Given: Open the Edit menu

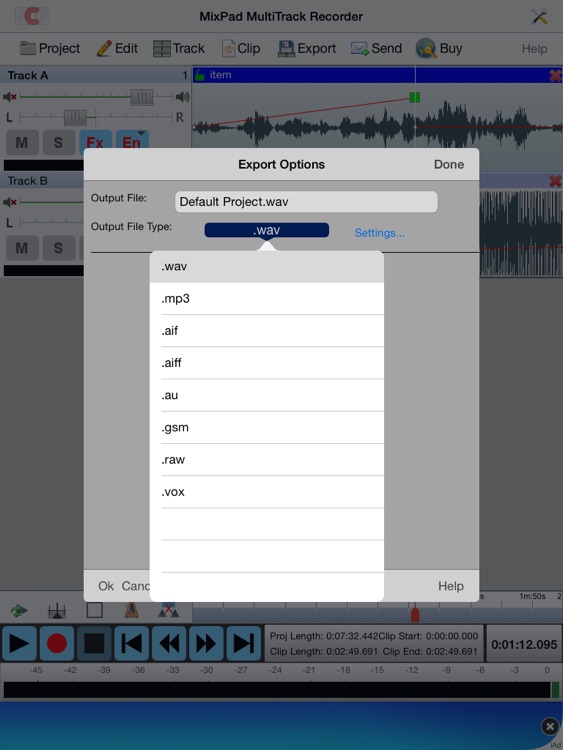Looking at the screenshot, I should [x=117, y=48].
